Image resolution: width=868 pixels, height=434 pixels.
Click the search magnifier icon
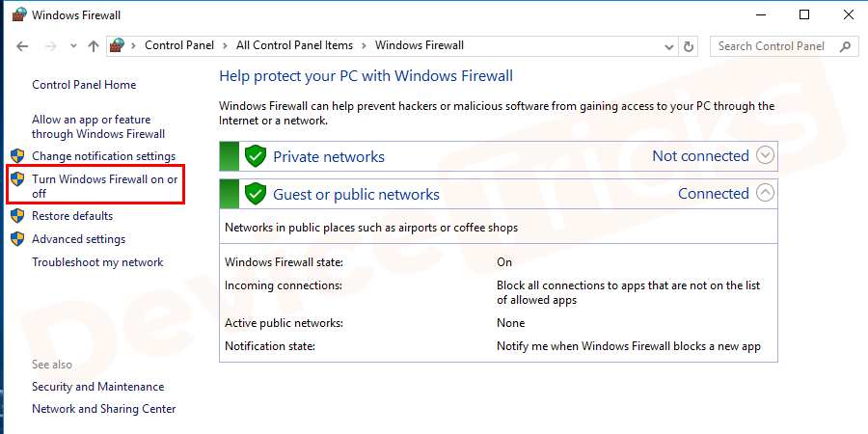(845, 46)
